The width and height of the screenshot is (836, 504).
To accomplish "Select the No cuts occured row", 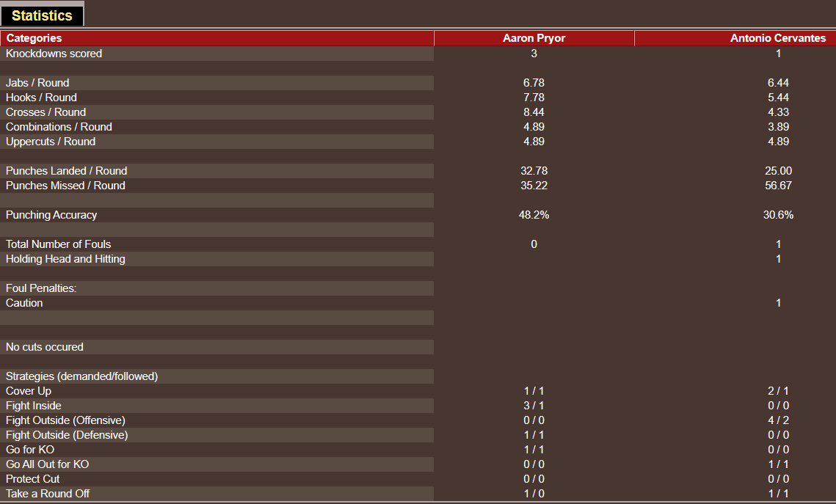I will tap(45, 346).
